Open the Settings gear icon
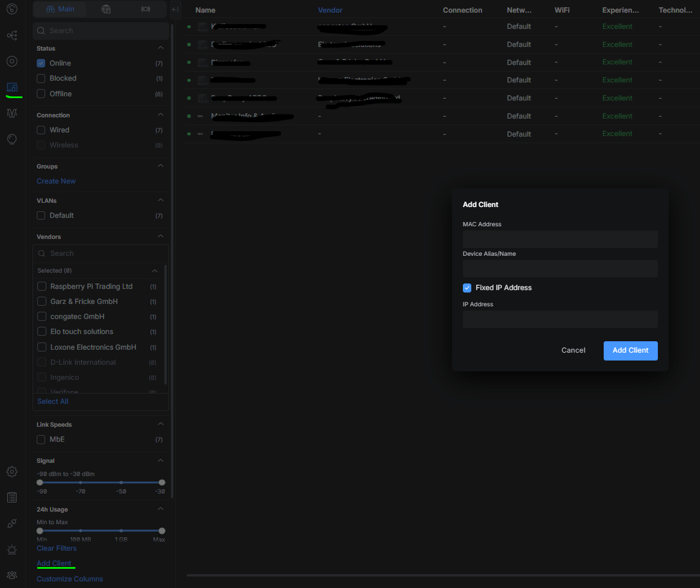Viewport: 700px width, 588px height. [11, 471]
